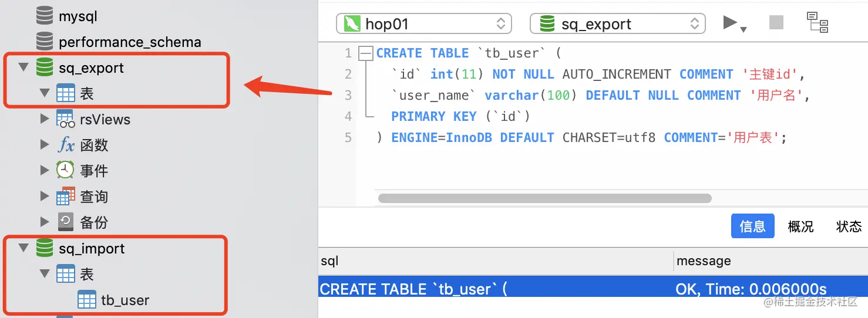Expand the rsViews node
Viewport: 868px width, 318px height.
click(x=45, y=119)
